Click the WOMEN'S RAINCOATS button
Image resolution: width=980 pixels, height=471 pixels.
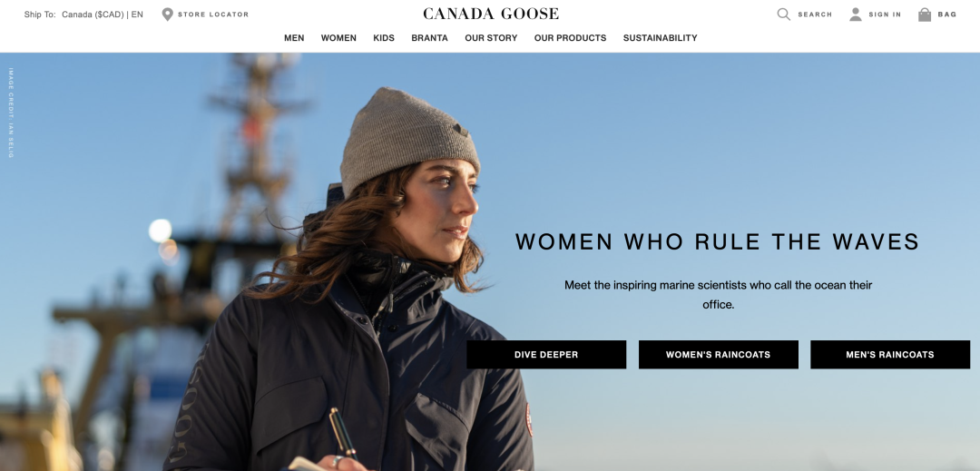718,355
